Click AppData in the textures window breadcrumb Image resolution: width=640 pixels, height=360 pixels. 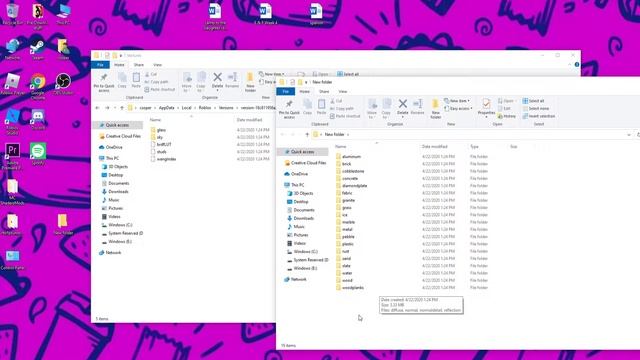coord(167,108)
